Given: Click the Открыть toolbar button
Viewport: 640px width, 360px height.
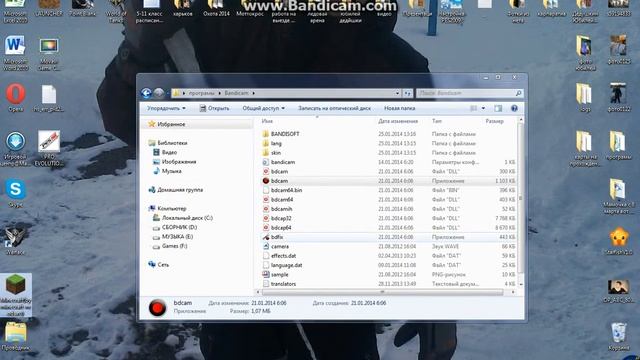Looking at the screenshot, I should point(214,108).
